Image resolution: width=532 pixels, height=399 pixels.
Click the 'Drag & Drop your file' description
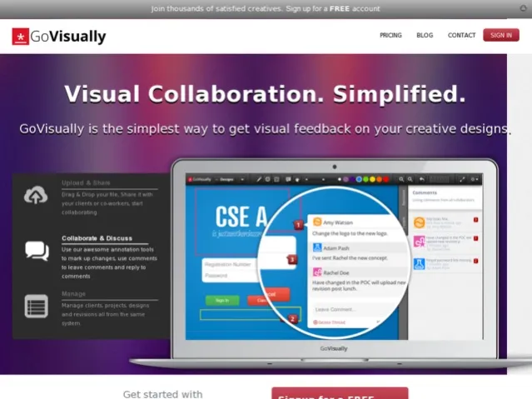coord(107,203)
